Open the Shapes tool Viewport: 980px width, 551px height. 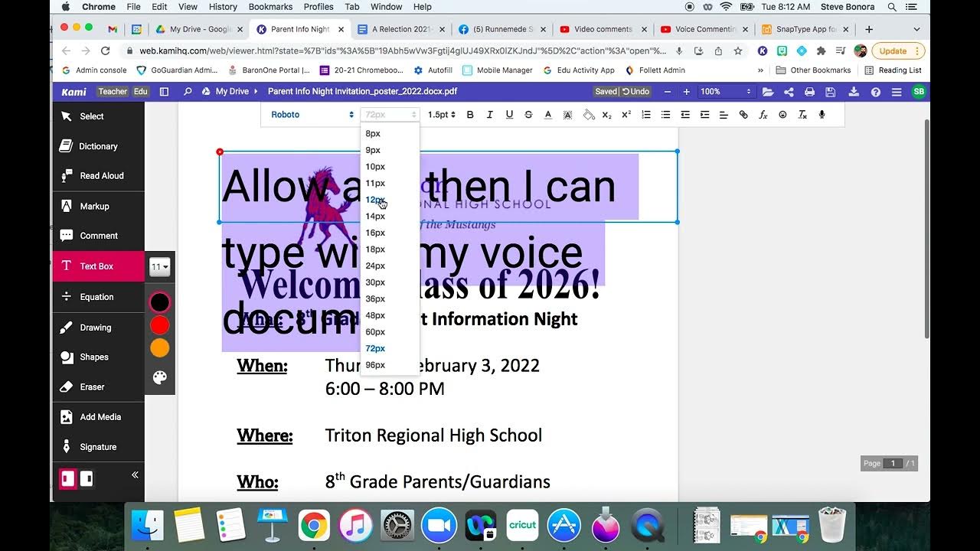pyautogui.click(x=98, y=357)
